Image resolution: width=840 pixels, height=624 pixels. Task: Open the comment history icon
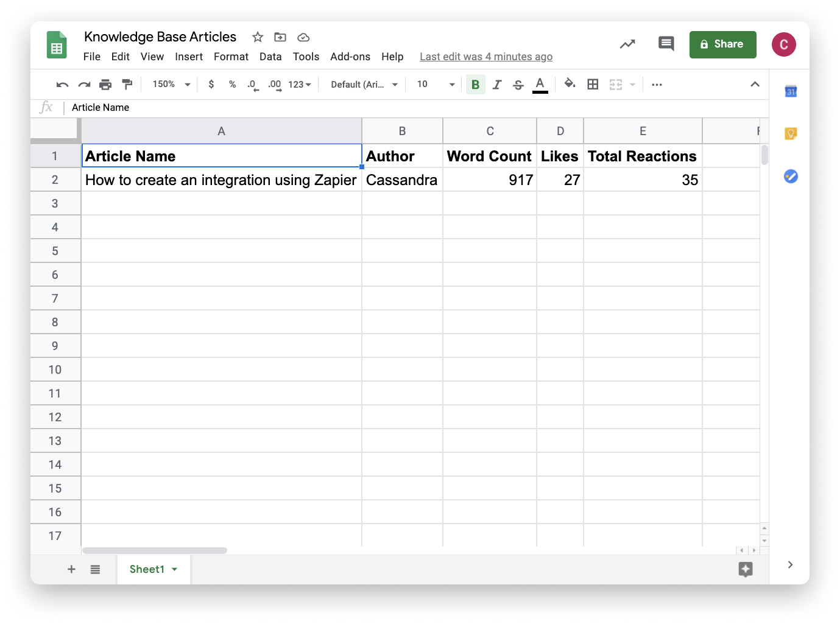[x=666, y=44]
